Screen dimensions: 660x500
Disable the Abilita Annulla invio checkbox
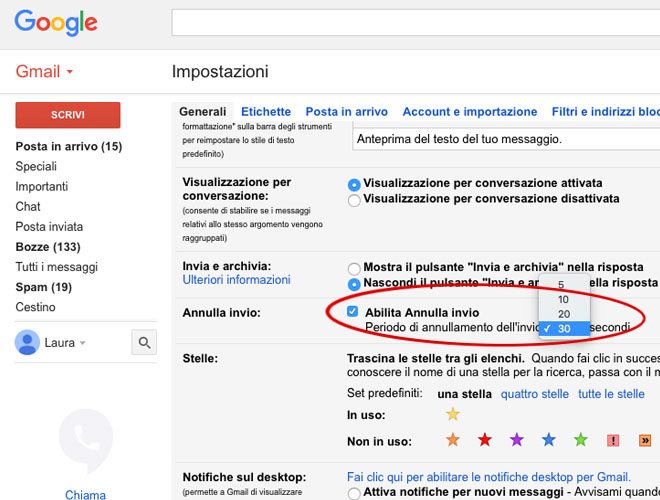352,312
